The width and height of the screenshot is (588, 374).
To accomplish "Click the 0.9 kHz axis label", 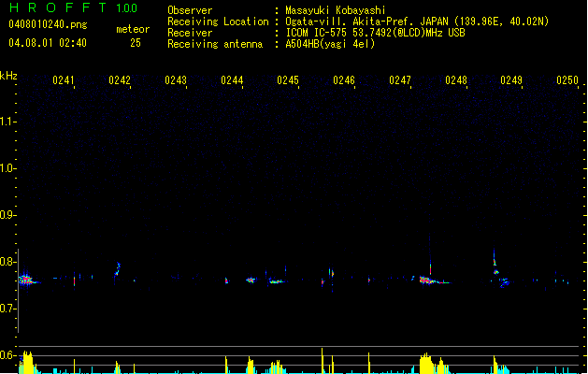I will pyautogui.click(x=7, y=215).
